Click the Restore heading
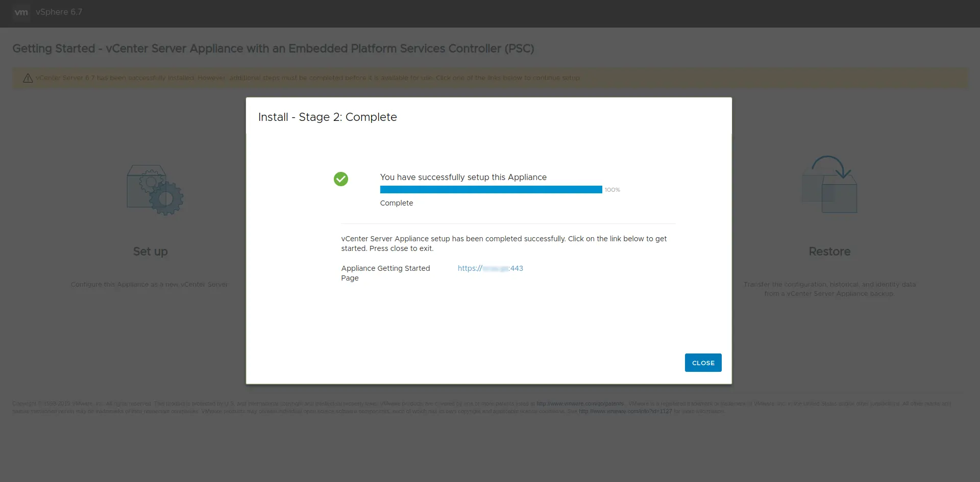This screenshot has height=482, width=980. coord(829,251)
